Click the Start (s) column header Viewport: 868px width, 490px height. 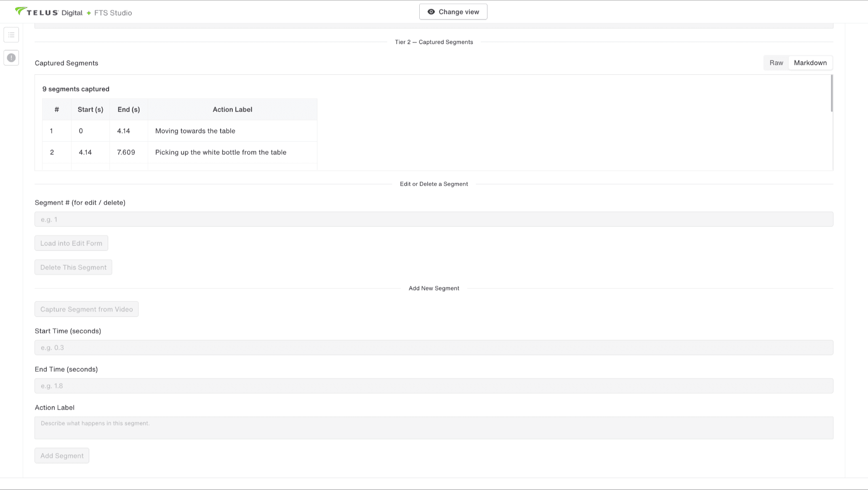(x=91, y=109)
